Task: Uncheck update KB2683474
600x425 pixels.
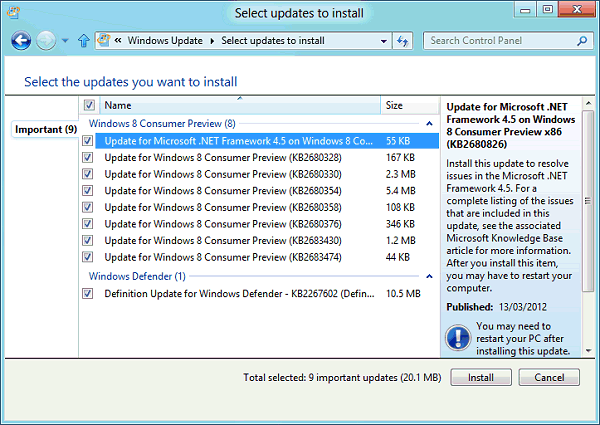Action: (88, 257)
